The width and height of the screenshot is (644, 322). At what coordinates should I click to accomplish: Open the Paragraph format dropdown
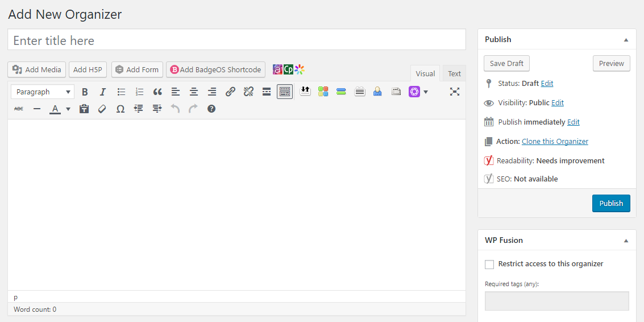pos(43,92)
